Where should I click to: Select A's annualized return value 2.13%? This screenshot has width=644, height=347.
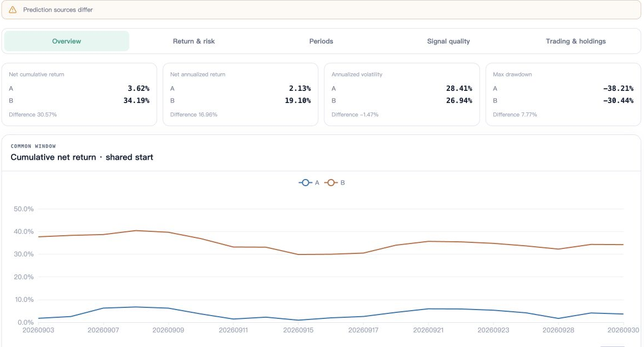[300, 88]
